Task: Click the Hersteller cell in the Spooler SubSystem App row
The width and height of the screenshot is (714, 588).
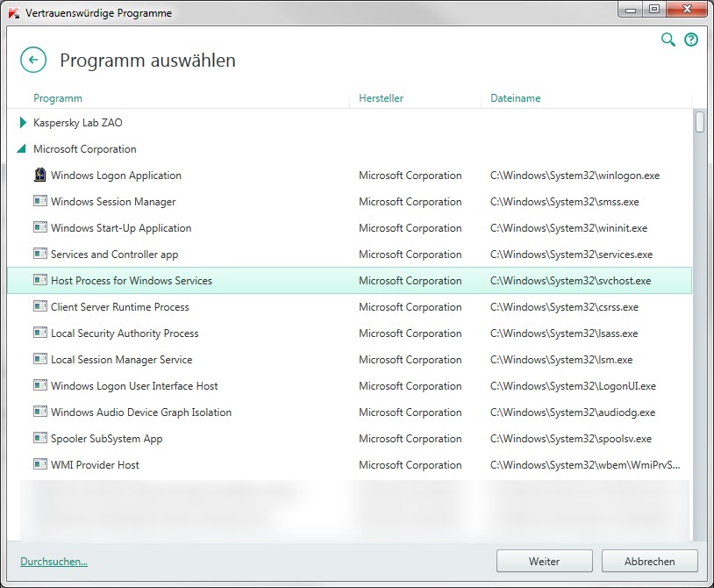Action: (x=411, y=439)
